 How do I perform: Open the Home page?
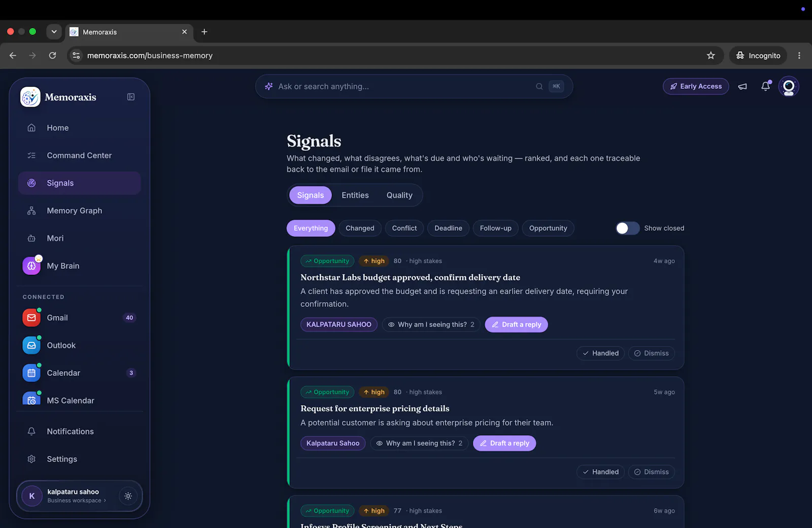[80, 128]
